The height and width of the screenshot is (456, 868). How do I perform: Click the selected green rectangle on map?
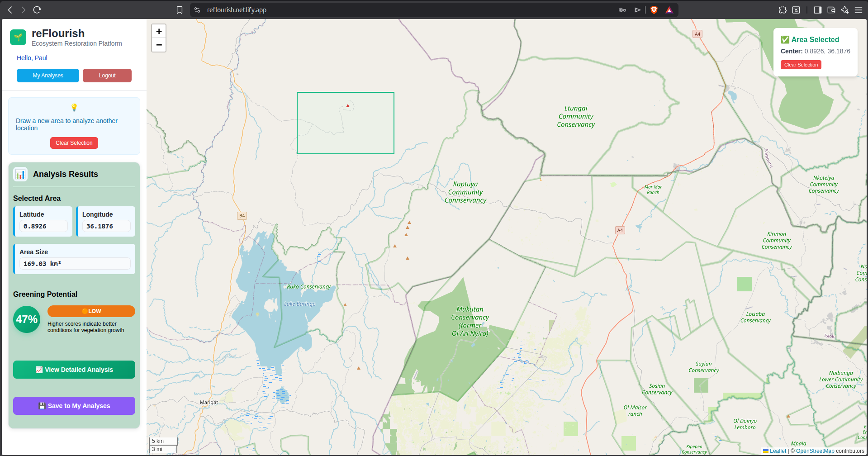345,131
